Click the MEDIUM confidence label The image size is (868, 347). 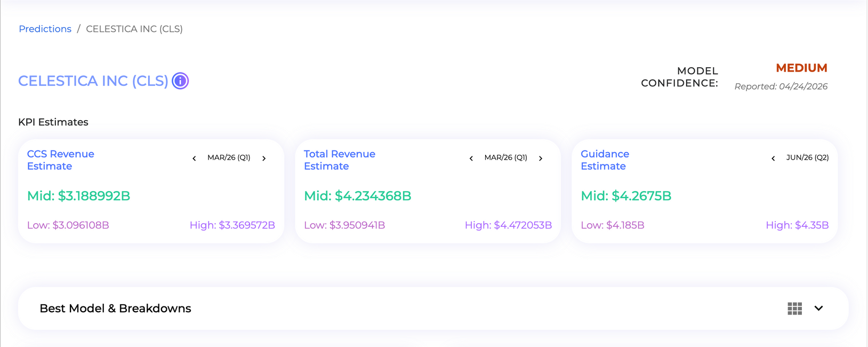tap(801, 68)
